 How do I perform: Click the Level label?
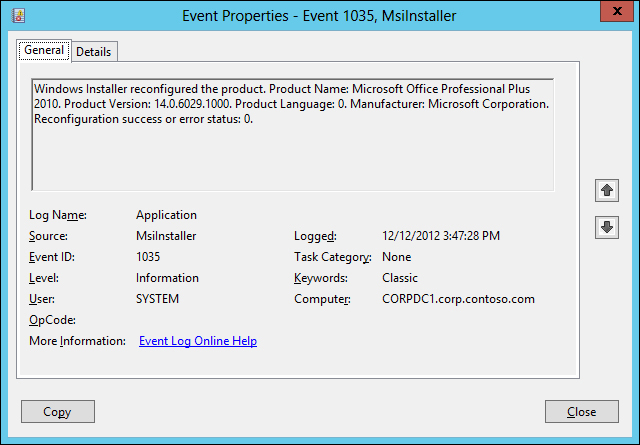[x=44, y=278]
